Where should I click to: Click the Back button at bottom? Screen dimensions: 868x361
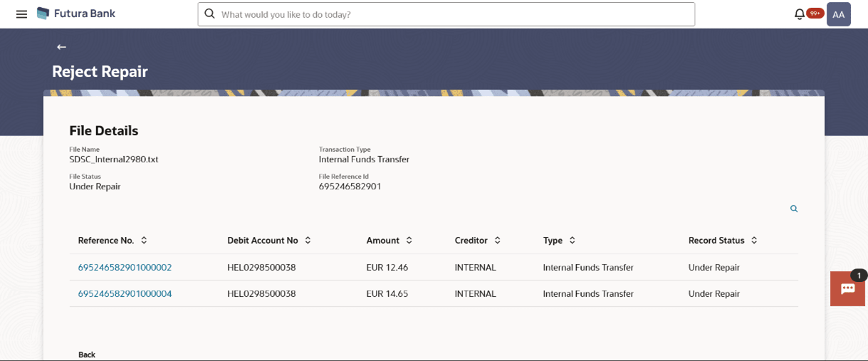coord(87,355)
